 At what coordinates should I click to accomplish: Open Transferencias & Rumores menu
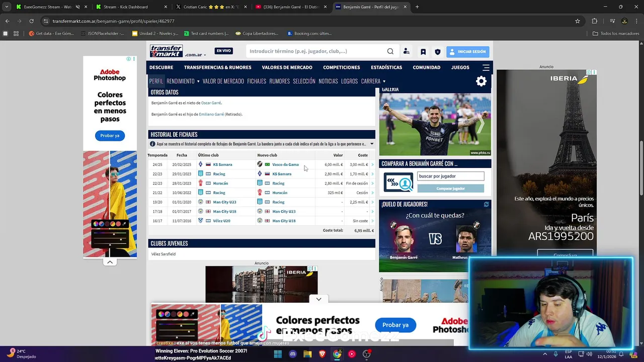[x=217, y=67]
